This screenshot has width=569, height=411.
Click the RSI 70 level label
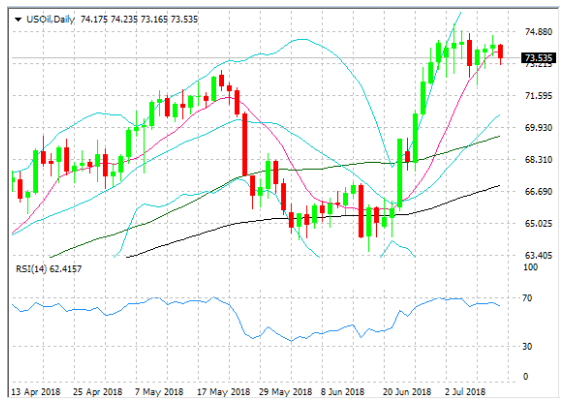click(x=527, y=298)
